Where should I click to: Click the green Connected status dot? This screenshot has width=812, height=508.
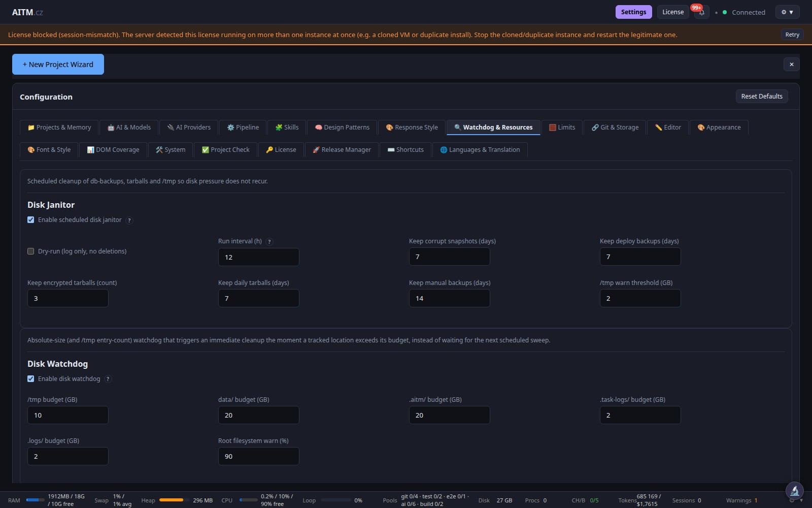725,12
